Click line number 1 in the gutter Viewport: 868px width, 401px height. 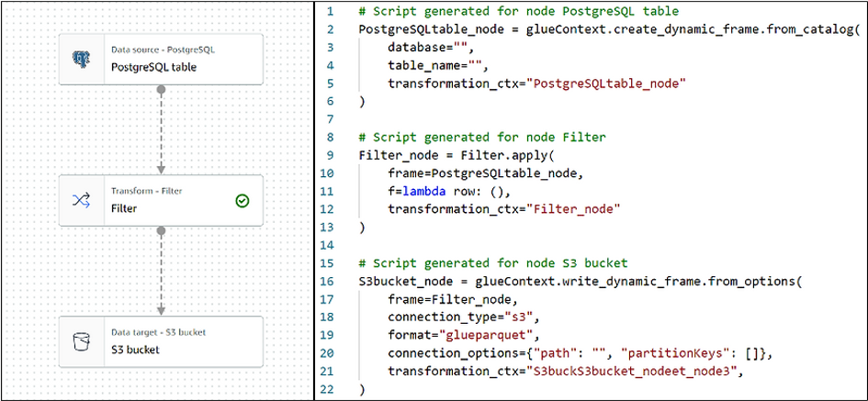click(x=331, y=12)
